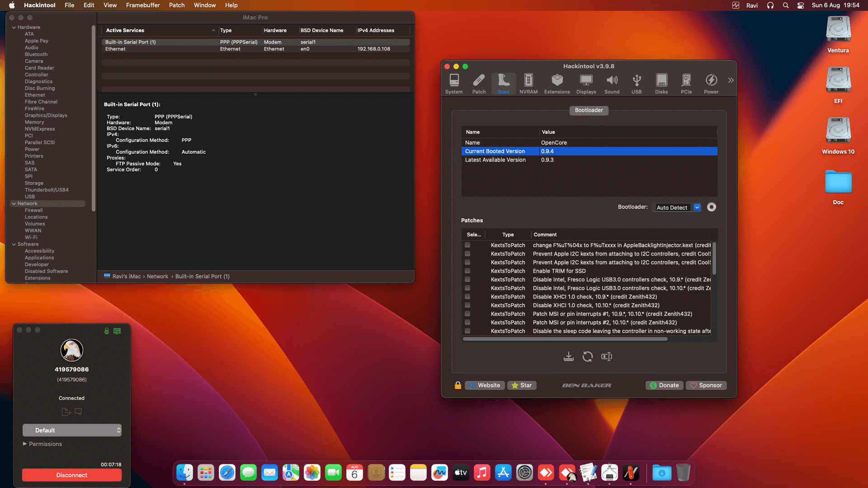Select the Ethernet row in Active Services
This screenshot has width=868, height=488.
click(x=256, y=49)
